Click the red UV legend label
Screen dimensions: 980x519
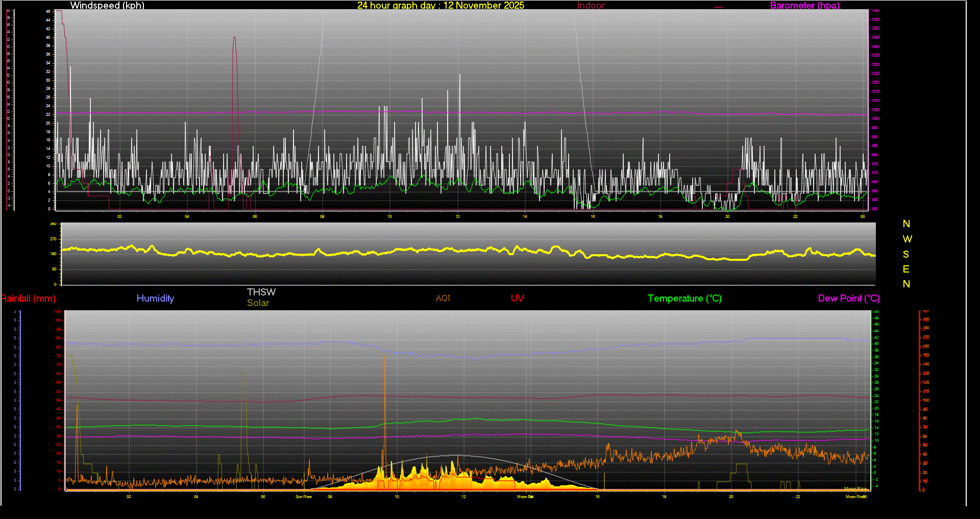[x=517, y=299]
